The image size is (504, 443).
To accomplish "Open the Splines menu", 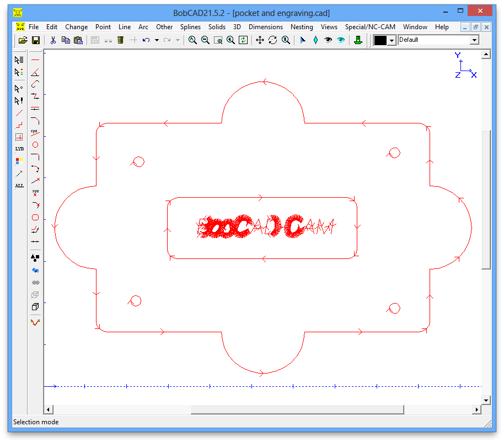I will (190, 27).
